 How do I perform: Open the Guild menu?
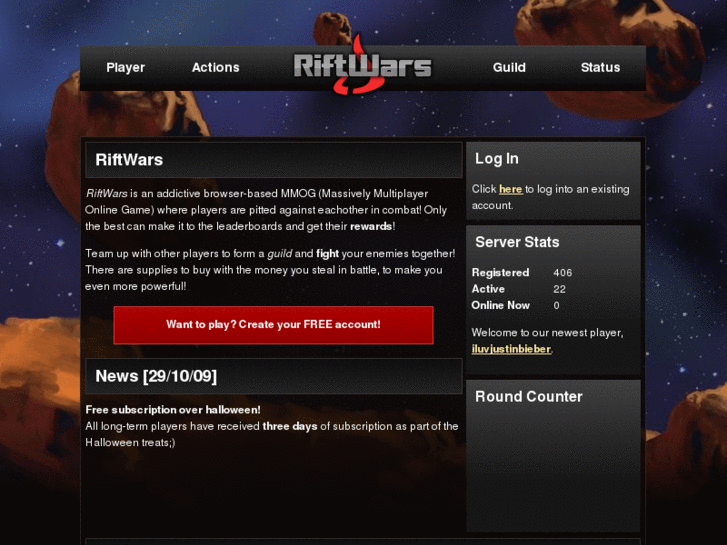[509, 68]
